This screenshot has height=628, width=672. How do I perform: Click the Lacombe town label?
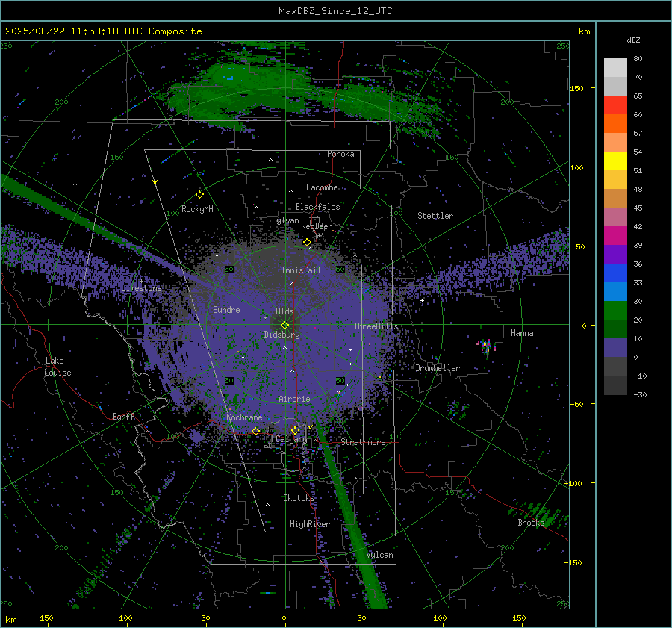tap(322, 187)
